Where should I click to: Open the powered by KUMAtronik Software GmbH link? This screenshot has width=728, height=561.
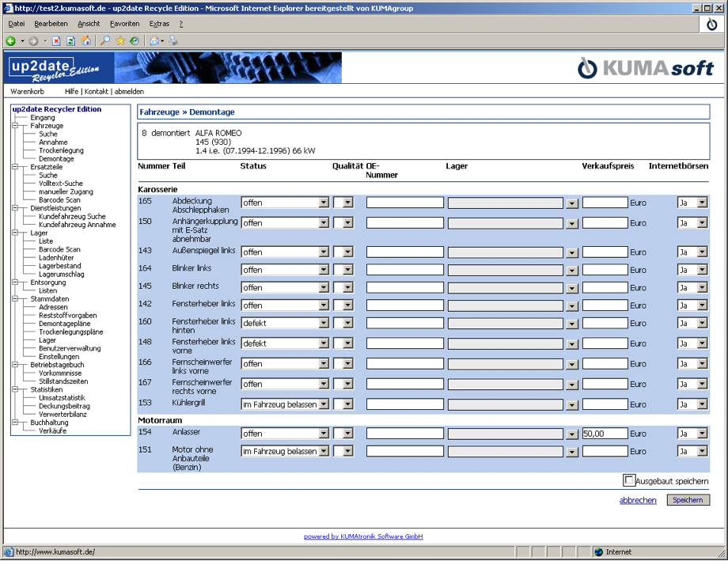click(363, 536)
